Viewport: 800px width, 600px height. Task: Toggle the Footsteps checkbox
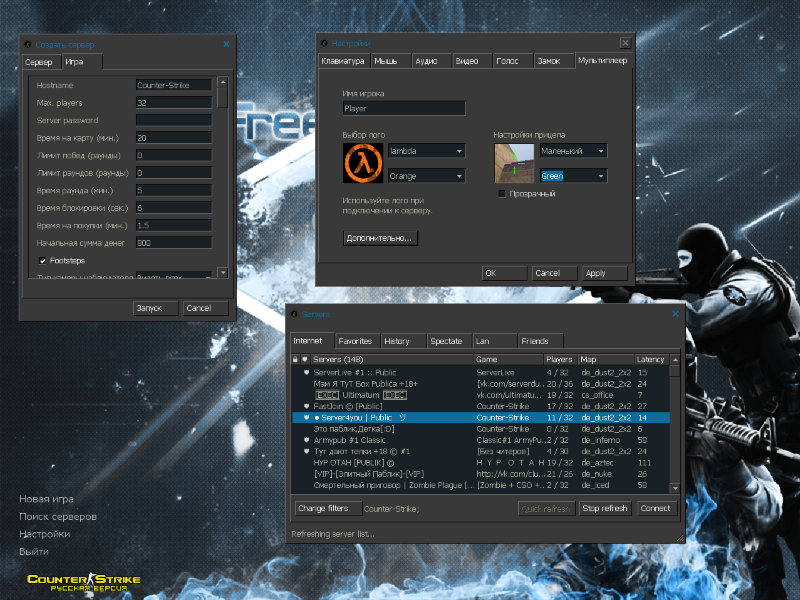point(43,261)
